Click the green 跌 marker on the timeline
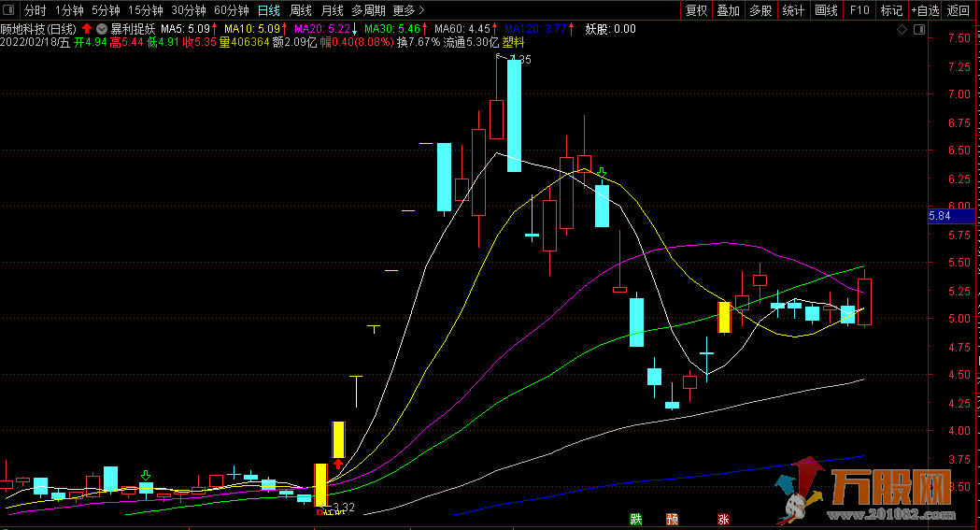 point(636,520)
